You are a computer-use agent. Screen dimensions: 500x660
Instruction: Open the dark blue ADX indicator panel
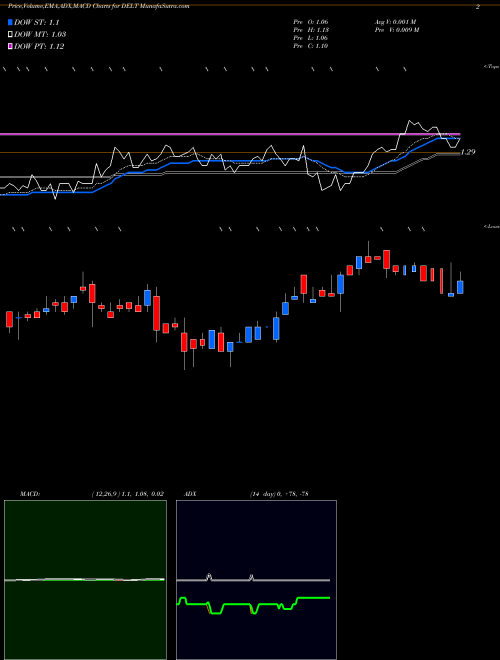click(x=256, y=580)
